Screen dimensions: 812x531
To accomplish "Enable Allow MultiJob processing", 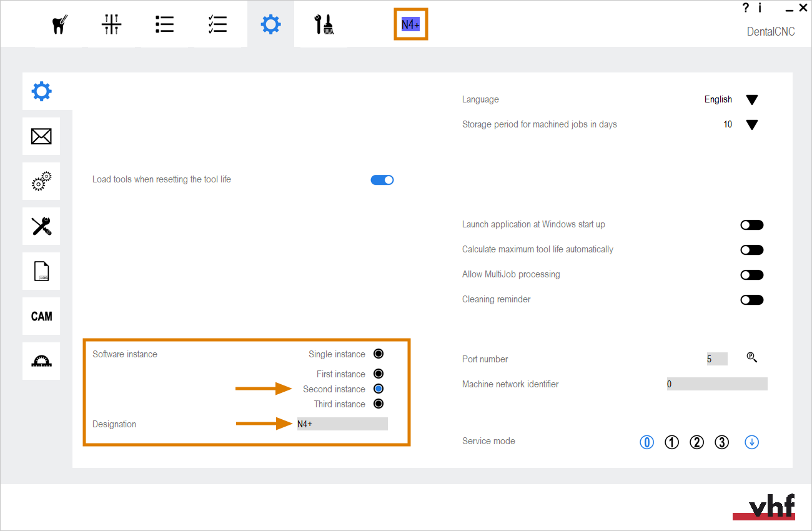I will (x=752, y=275).
